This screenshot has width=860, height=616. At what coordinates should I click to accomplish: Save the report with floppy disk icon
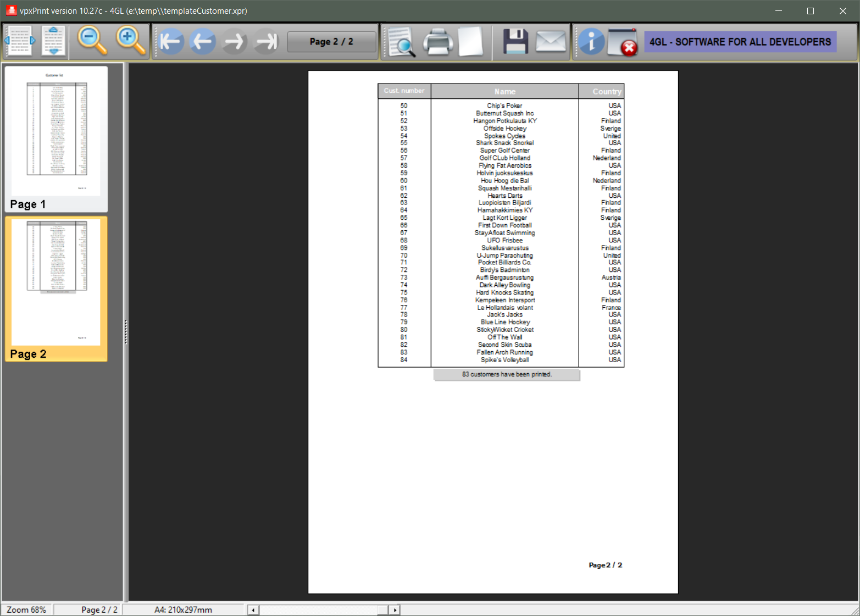[x=515, y=42]
